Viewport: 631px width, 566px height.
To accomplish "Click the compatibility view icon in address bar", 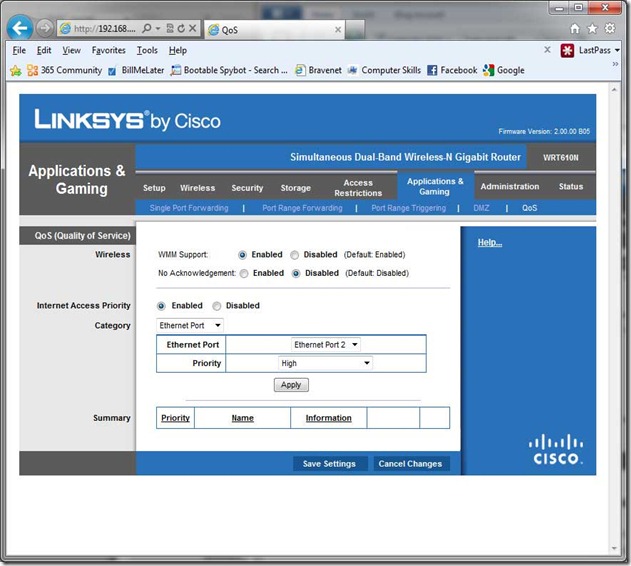I will (170, 28).
